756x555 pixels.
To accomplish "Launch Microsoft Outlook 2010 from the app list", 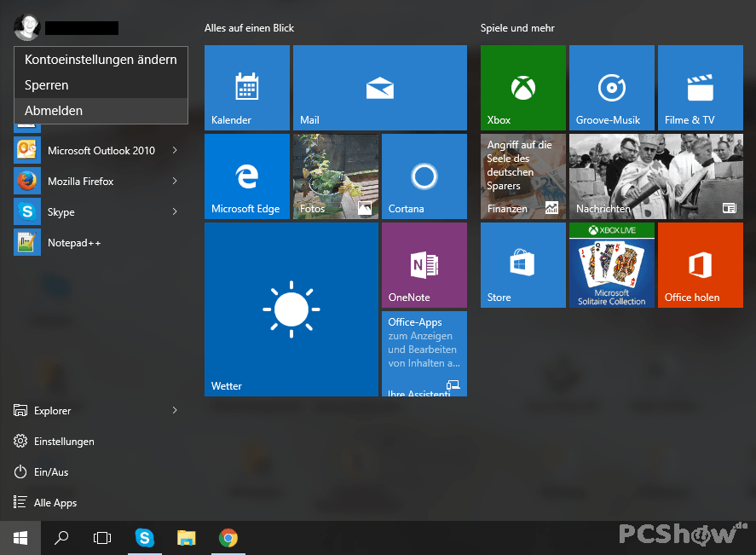I will (96, 150).
